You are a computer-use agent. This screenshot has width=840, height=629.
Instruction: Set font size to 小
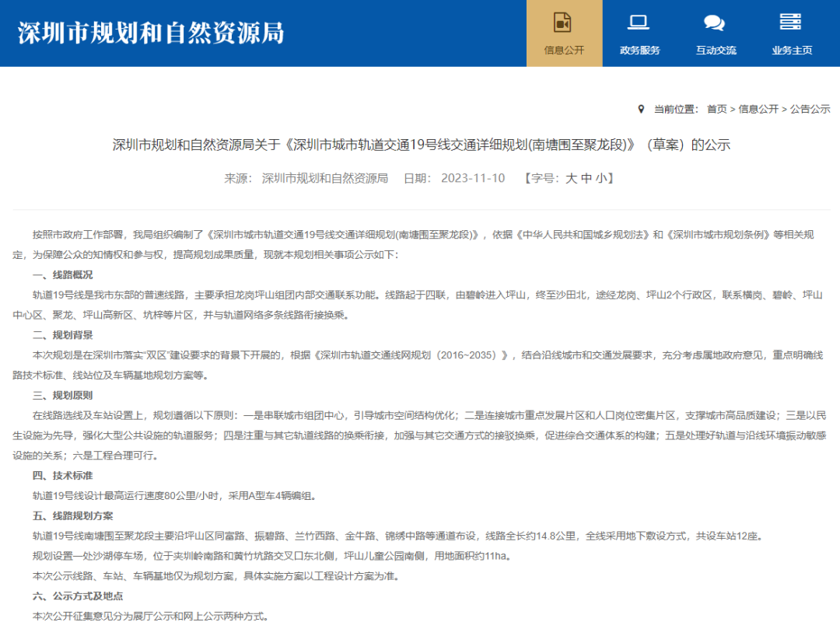601,178
